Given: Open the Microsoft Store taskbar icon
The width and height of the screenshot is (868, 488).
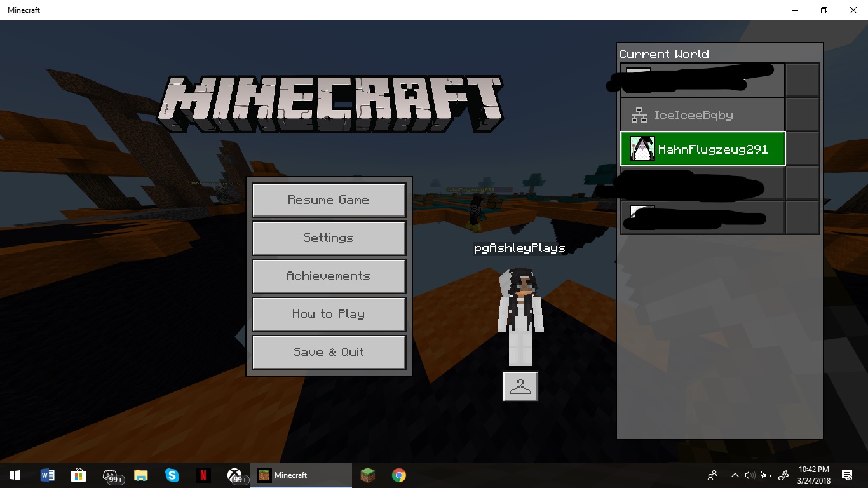Looking at the screenshot, I should (x=78, y=475).
